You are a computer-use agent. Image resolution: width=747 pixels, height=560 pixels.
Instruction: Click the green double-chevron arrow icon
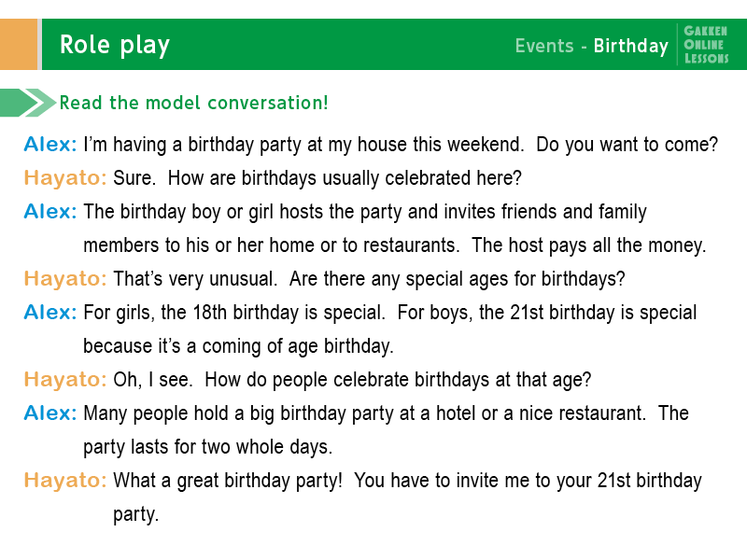tap(28, 103)
